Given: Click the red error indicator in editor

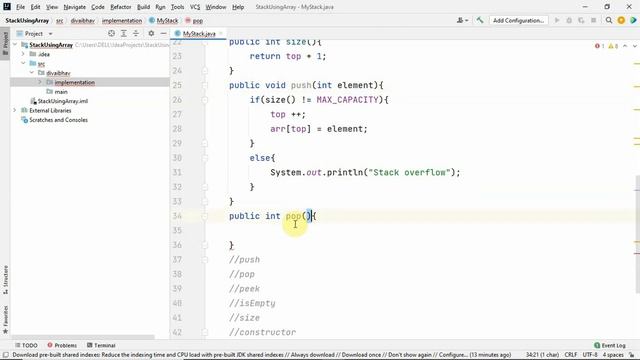Looking at the screenshot, I should point(599,46).
